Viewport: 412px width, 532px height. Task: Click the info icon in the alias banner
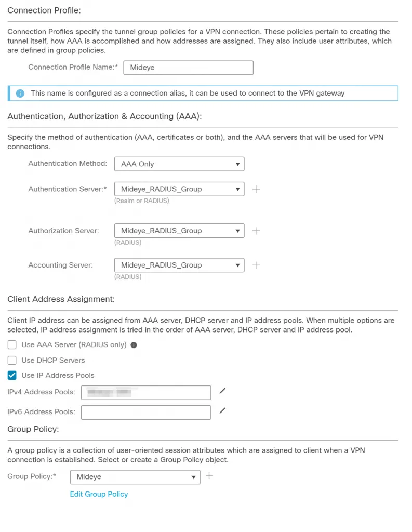click(x=19, y=93)
